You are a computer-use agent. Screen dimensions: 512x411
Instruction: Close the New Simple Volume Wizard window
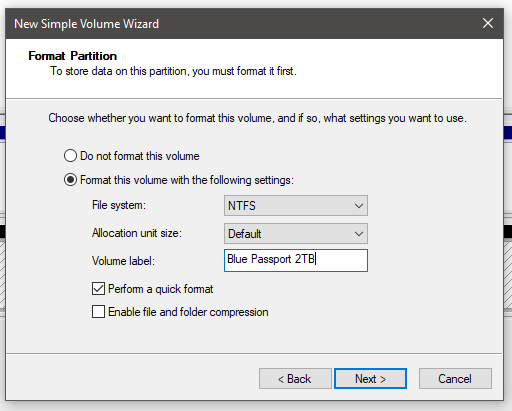[488, 23]
